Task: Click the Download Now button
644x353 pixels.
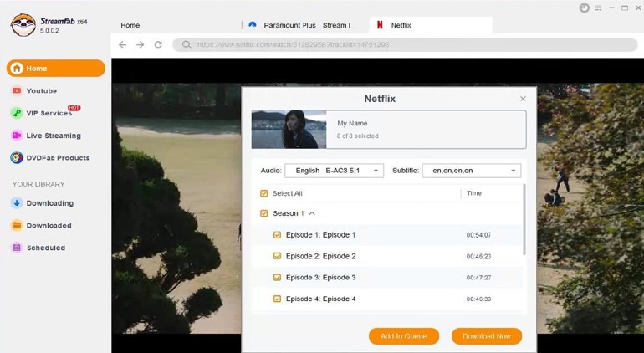Action: click(486, 336)
